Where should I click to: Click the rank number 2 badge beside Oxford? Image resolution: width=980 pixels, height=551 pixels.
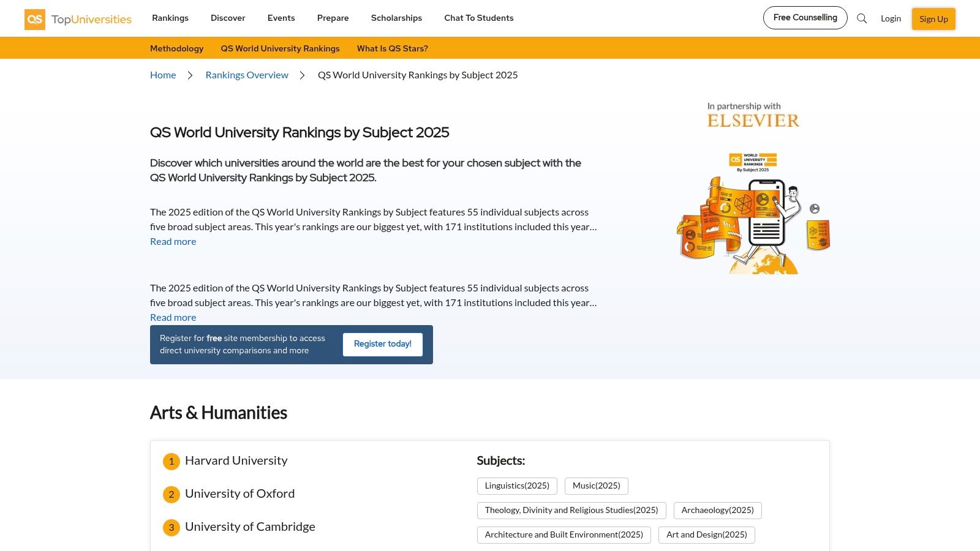coord(171,494)
